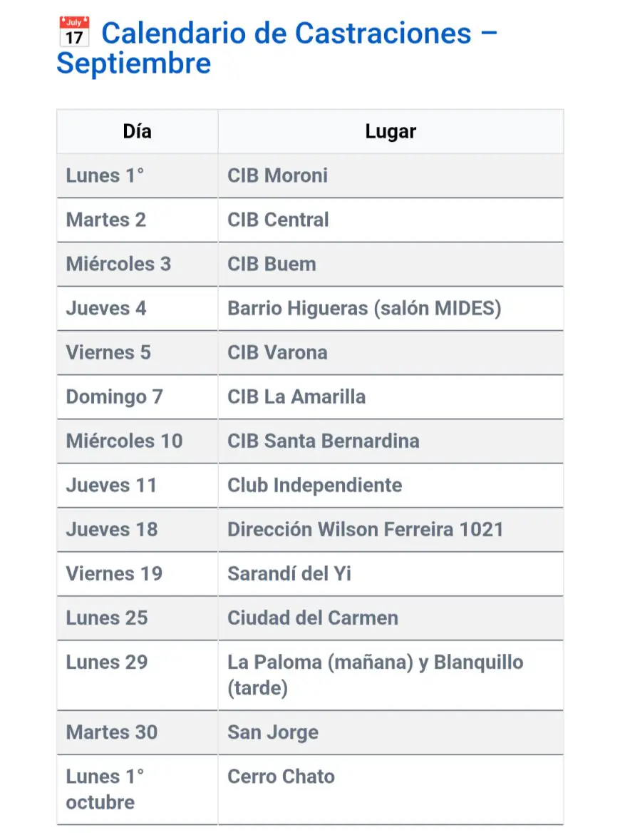This screenshot has width=620, height=840.
Task: Select the San Jorge location
Action: pos(273,732)
